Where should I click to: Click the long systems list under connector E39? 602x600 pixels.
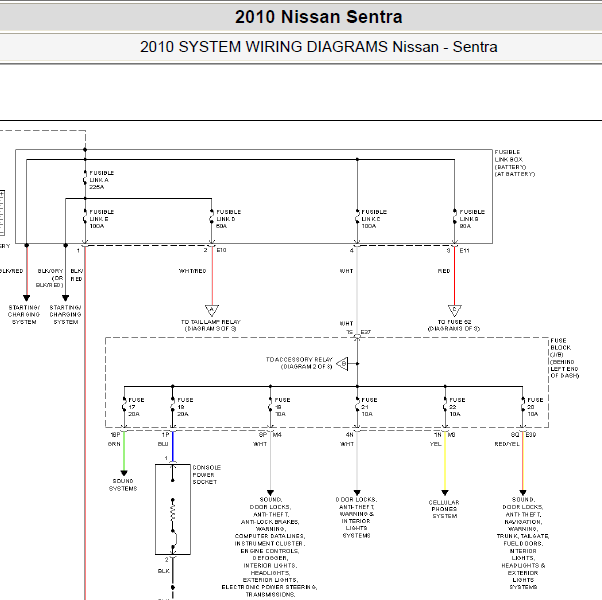(x=523, y=543)
